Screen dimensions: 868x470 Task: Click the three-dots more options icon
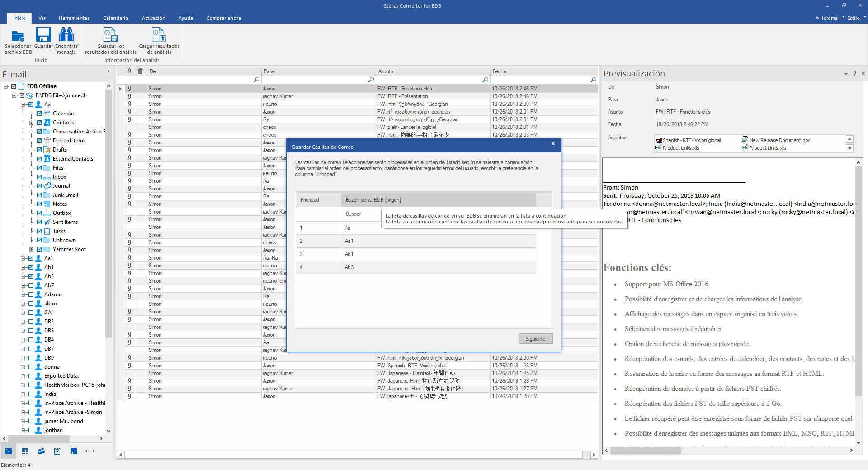(x=90, y=451)
